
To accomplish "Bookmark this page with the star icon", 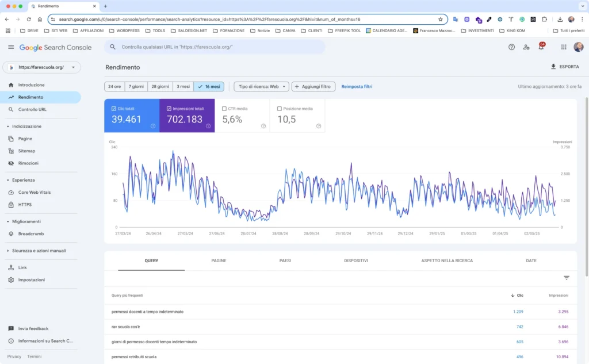I will click(x=440, y=19).
